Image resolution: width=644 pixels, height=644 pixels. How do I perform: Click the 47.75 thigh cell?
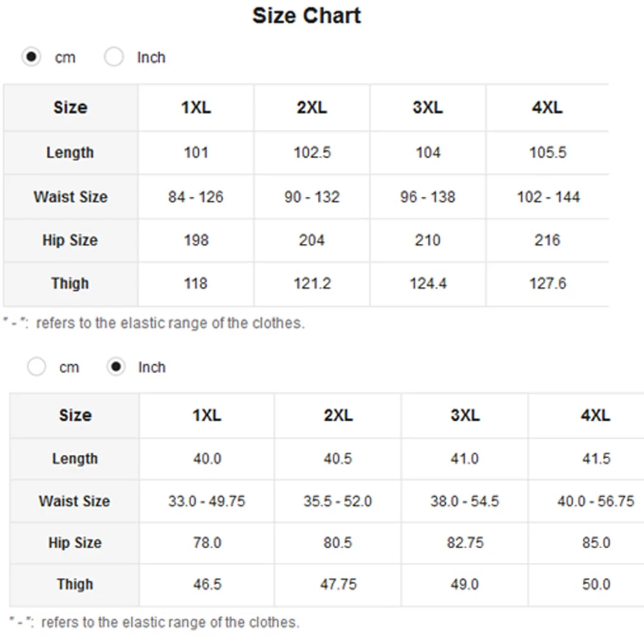338,584
